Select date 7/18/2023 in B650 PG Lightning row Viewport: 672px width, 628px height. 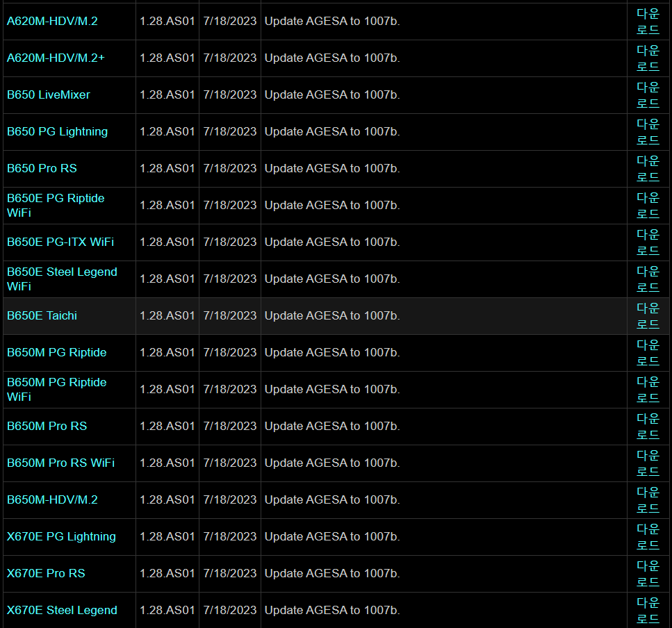pos(230,131)
